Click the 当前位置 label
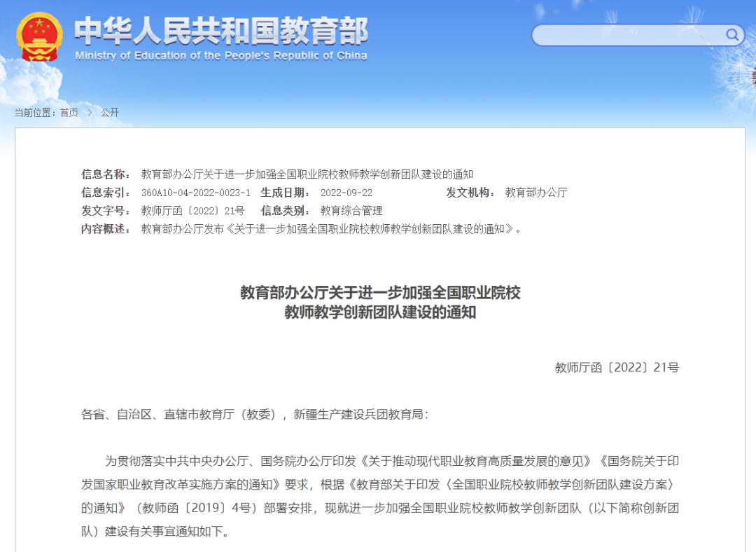 [35, 112]
